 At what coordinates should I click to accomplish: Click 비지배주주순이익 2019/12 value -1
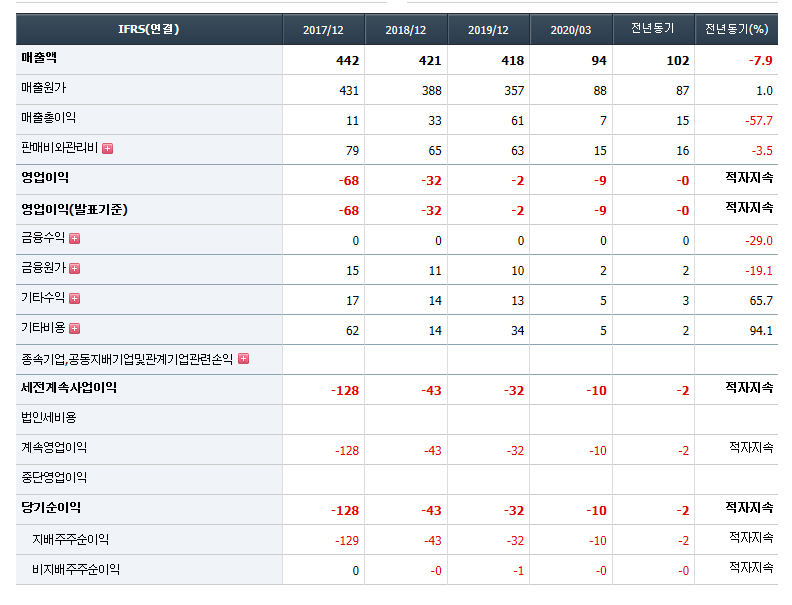[x=519, y=571]
